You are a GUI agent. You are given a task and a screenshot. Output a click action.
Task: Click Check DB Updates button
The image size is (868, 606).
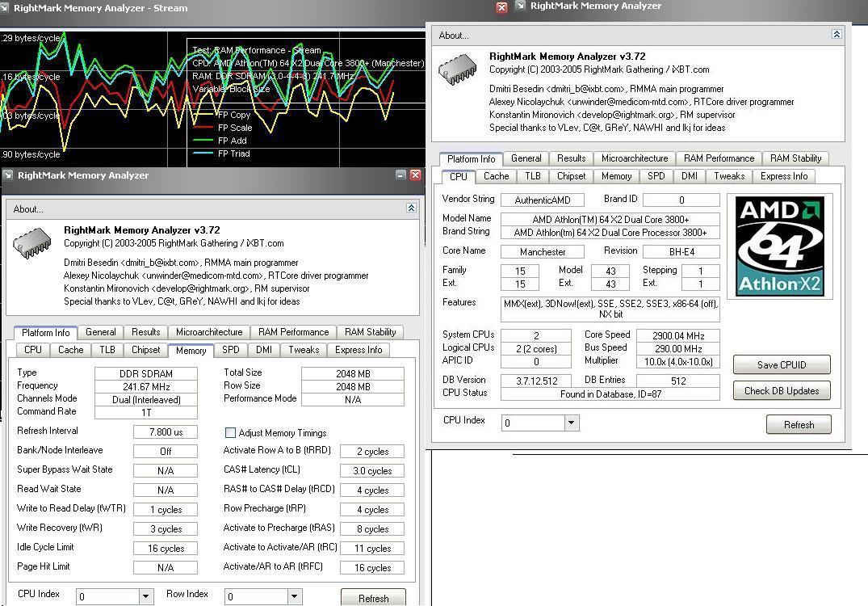(x=782, y=390)
